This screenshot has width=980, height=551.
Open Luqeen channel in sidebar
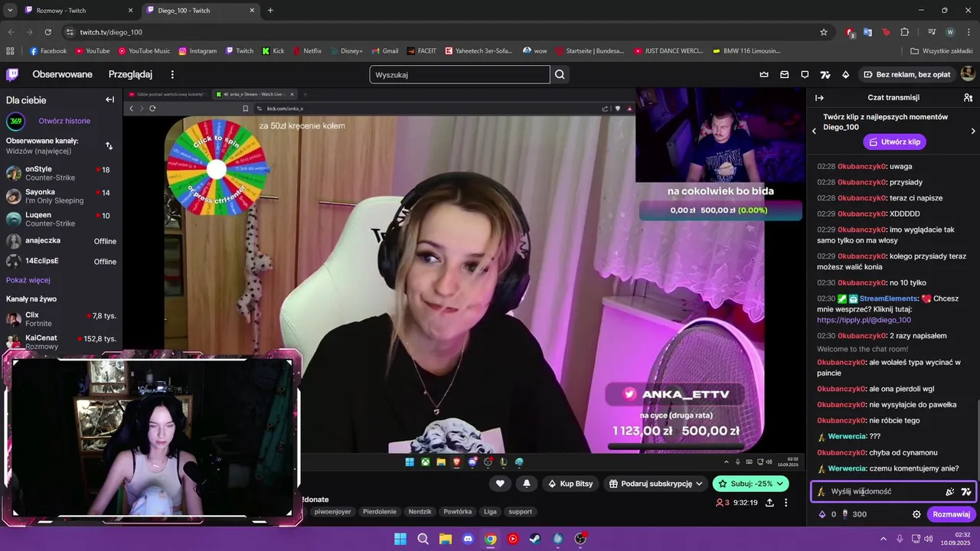coord(61,219)
